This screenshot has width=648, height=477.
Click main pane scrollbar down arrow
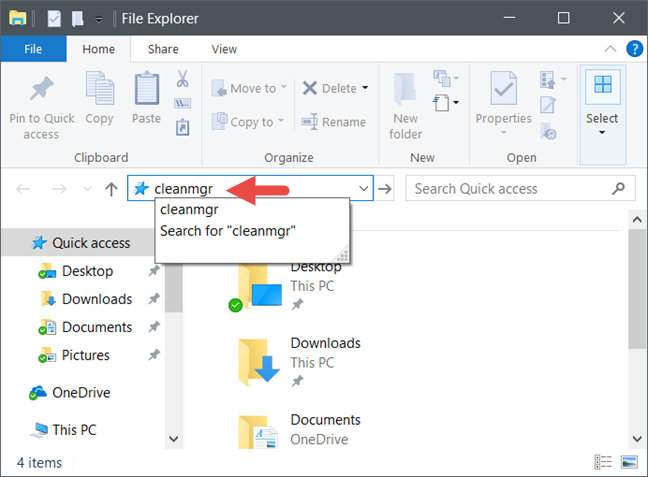point(637,439)
